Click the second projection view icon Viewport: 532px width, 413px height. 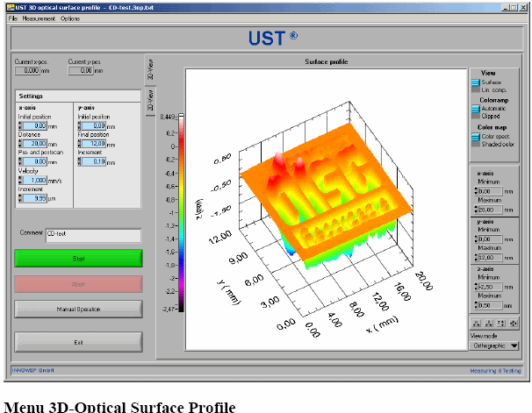pyautogui.click(x=489, y=324)
